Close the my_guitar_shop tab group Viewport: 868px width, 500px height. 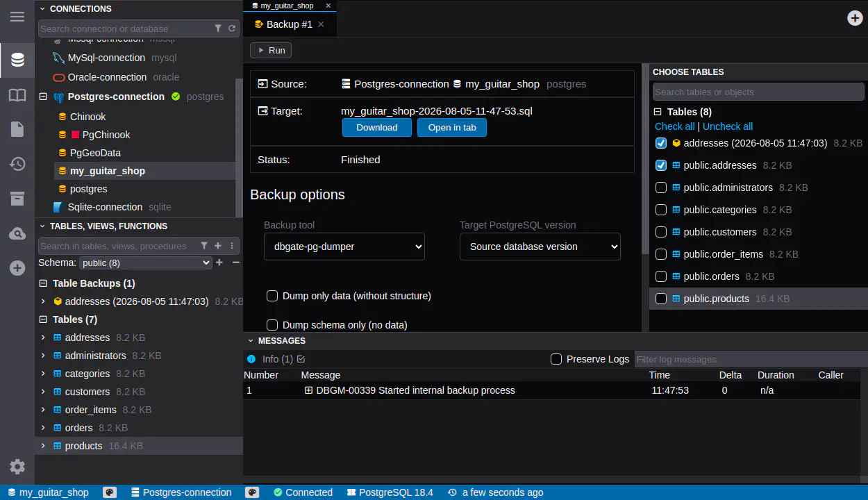tap(328, 6)
